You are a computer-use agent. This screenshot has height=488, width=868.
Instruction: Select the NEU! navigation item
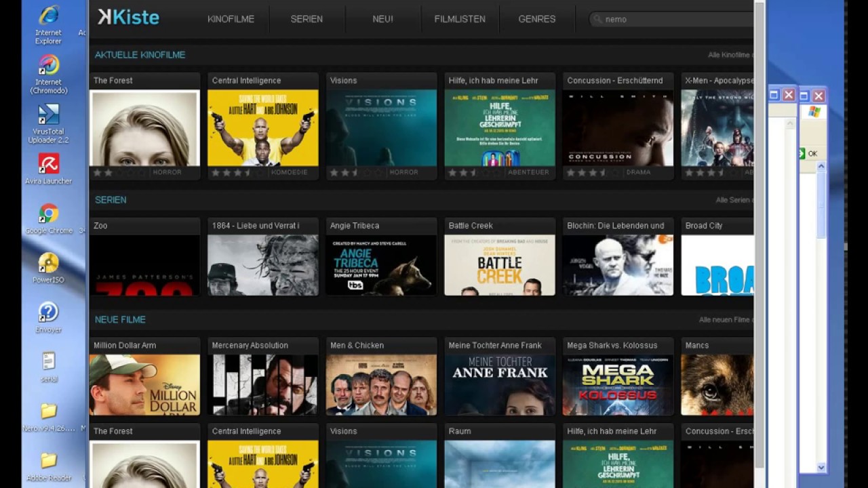(x=382, y=19)
